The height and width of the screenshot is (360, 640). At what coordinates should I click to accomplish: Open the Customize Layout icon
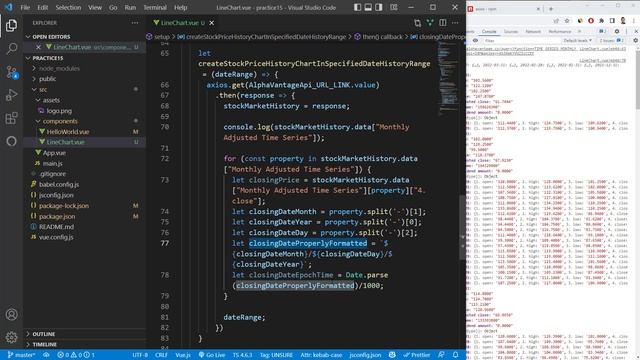pos(393,7)
